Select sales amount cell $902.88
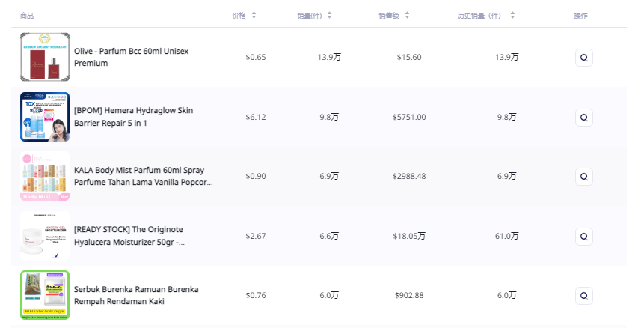 click(x=409, y=296)
